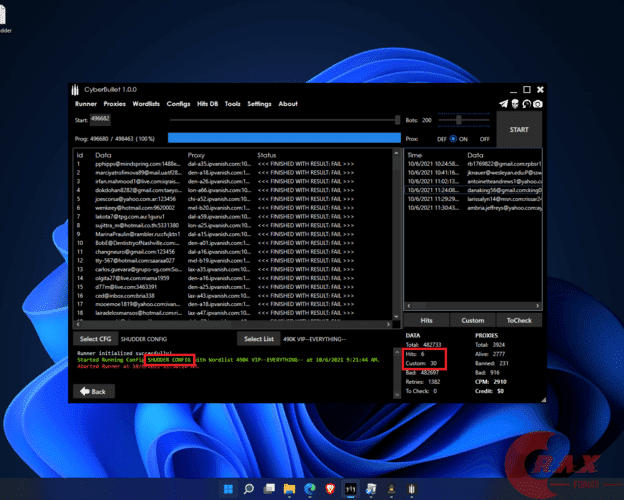
Task: Choose the DEF proxy mode option
Action: tap(442, 139)
